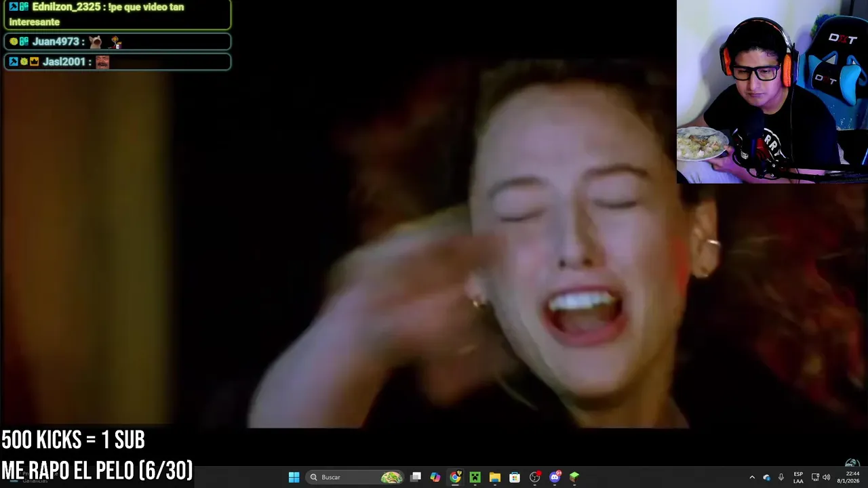The image size is (868, 488).
Task: Open the Windows Start menu
Action: coord(294,477)
